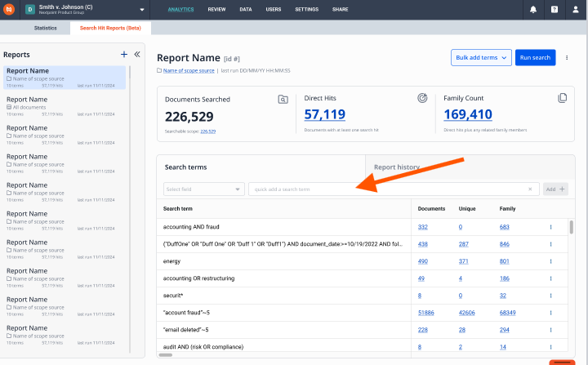Viewport: 588px width, 365px height.
Task: Select the energy search term text
Action: 171,261
